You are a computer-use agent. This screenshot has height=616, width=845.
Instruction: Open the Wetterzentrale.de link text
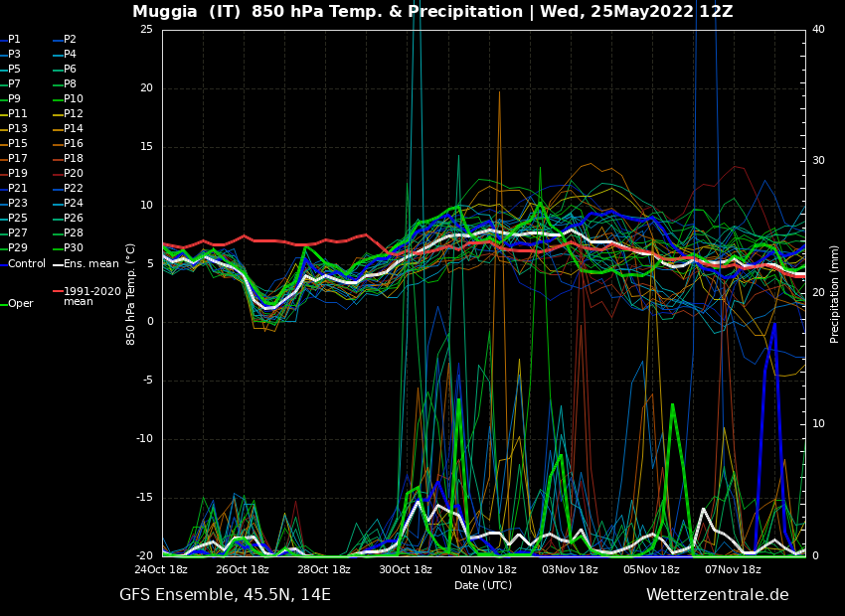[x=717, y=595]
